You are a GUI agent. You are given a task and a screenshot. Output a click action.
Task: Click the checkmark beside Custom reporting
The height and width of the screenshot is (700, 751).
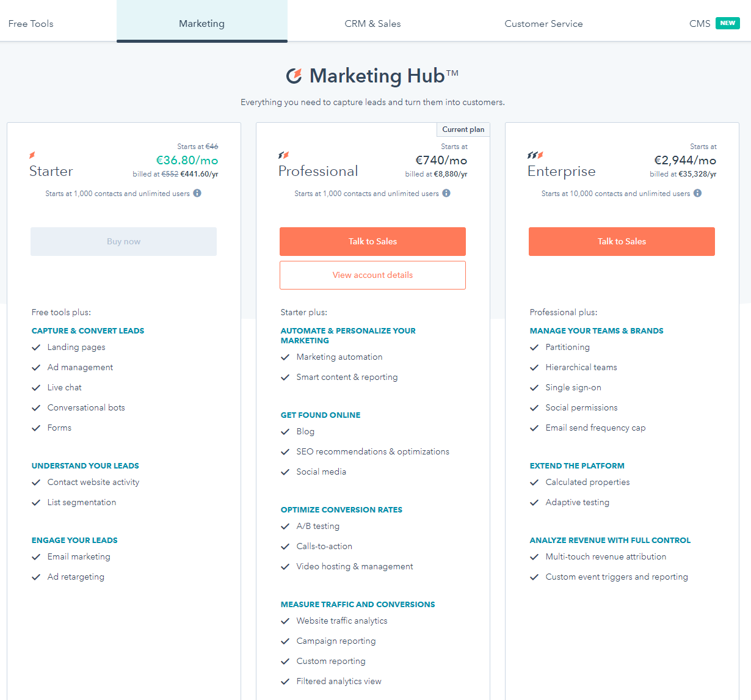[x=285, y=661]
